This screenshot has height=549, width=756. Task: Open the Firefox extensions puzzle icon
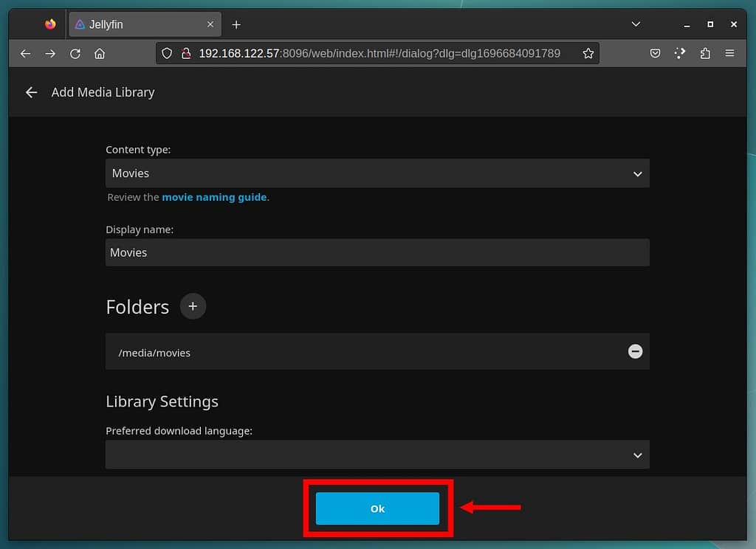(x=704, y=54)
